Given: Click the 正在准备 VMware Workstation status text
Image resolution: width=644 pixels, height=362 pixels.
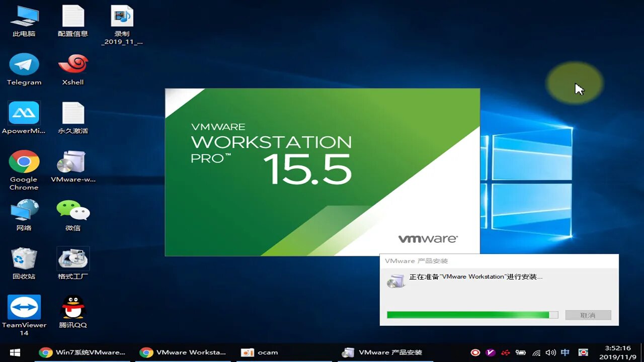Looking at the screenshot, I should click(476, 277).
